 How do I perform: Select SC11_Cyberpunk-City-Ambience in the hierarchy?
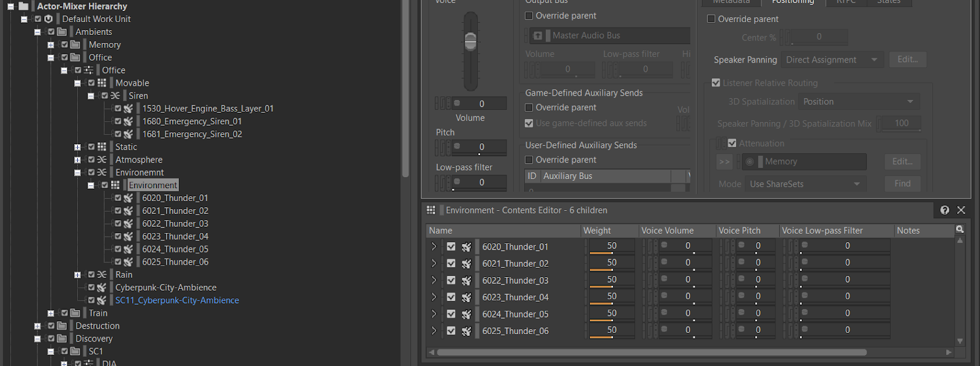177,300
